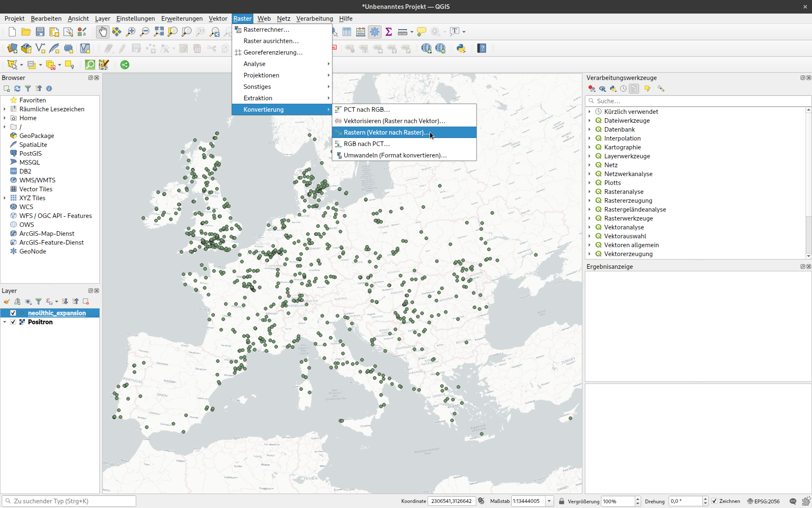
Task: Open the Python console icon
Action: [x=461, y=48]
